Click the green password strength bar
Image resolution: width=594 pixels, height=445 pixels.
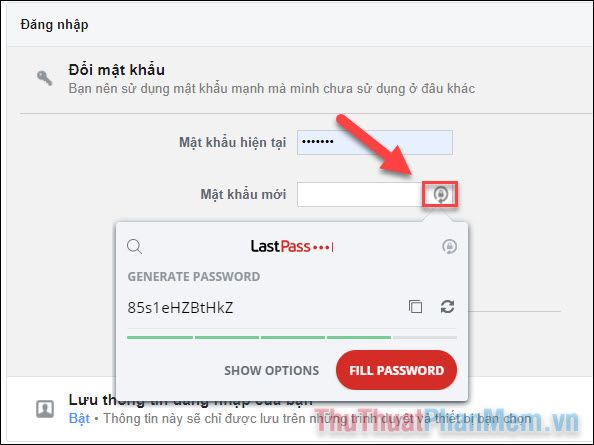click(x=259, y=337)
